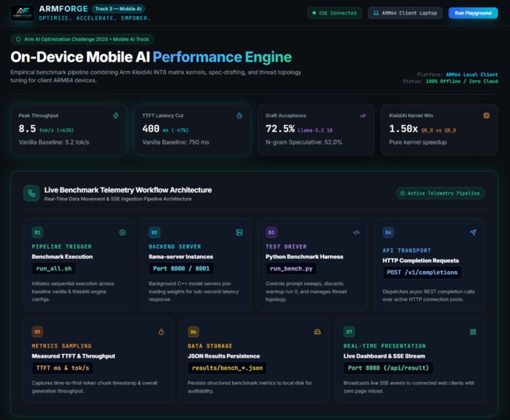Image resolution: width=510 pixels, height=420 pixels.
Task: Click the stopwatch icon on TTFT Latency Cut card
Action: click(240, 116)
